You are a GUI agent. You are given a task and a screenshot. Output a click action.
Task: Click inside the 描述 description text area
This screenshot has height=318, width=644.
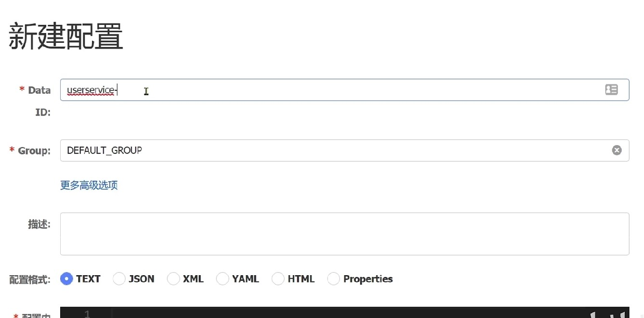point(344,234)
